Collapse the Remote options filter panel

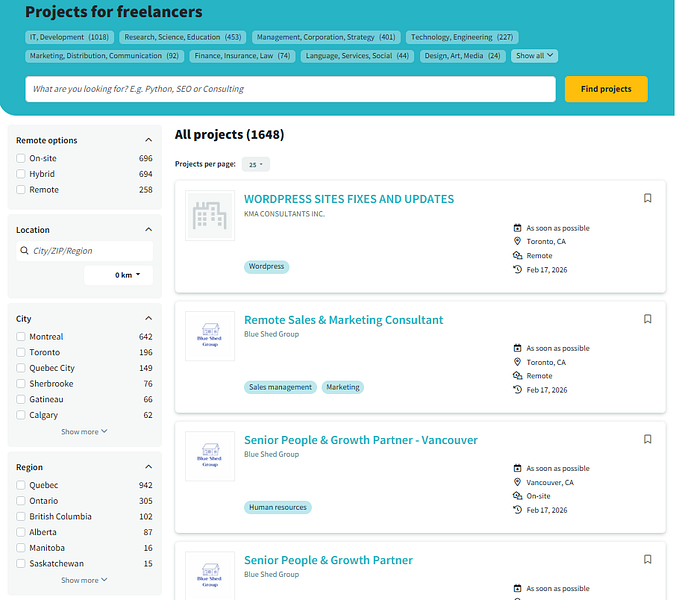coord(148,140)
